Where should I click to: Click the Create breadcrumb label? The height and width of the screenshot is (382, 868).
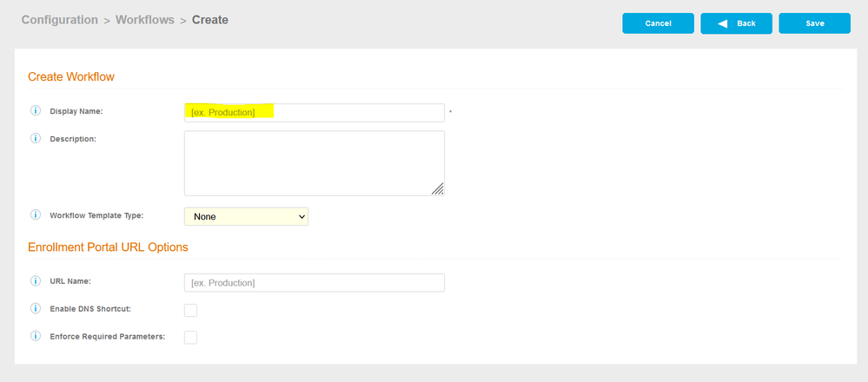point(210,20)
